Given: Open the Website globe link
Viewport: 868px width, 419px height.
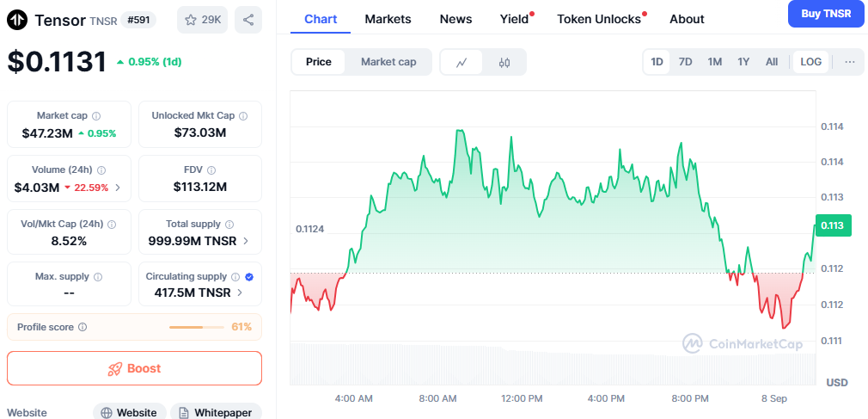Looking at the screenshot, I should (x=130, y=412).
